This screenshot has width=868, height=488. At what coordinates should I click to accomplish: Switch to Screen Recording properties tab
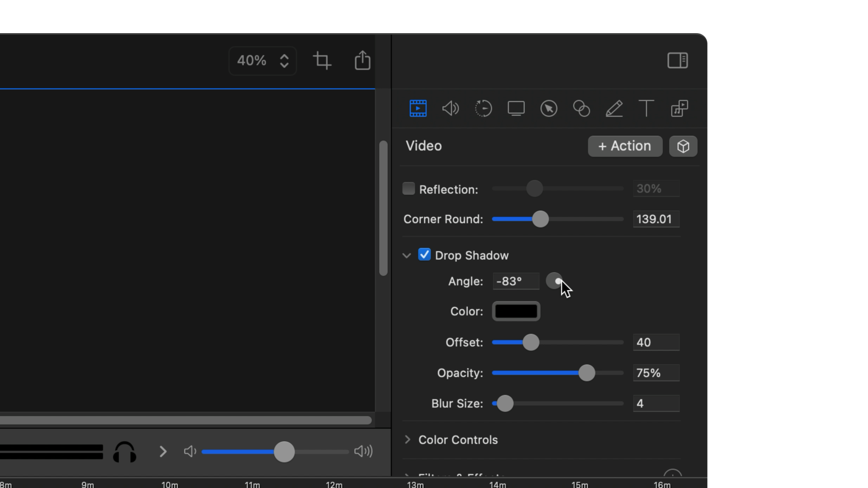[516, 108]
